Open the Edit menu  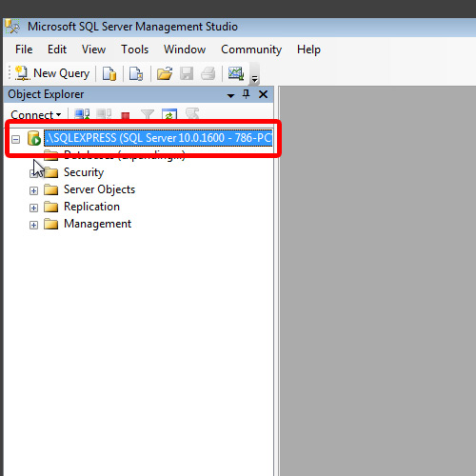pyautogui.click(x=57, y=50)
